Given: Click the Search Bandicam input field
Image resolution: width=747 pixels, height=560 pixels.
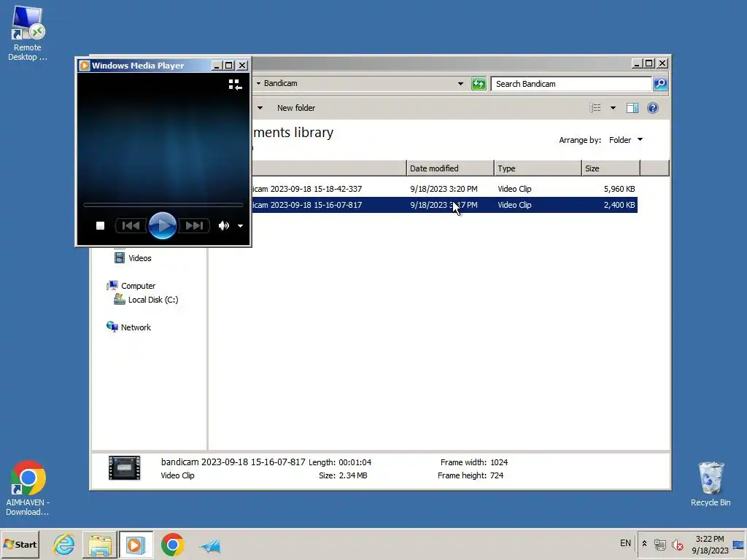Looking at the screenshot, I should pyautogui.click(x=571, y=84).
